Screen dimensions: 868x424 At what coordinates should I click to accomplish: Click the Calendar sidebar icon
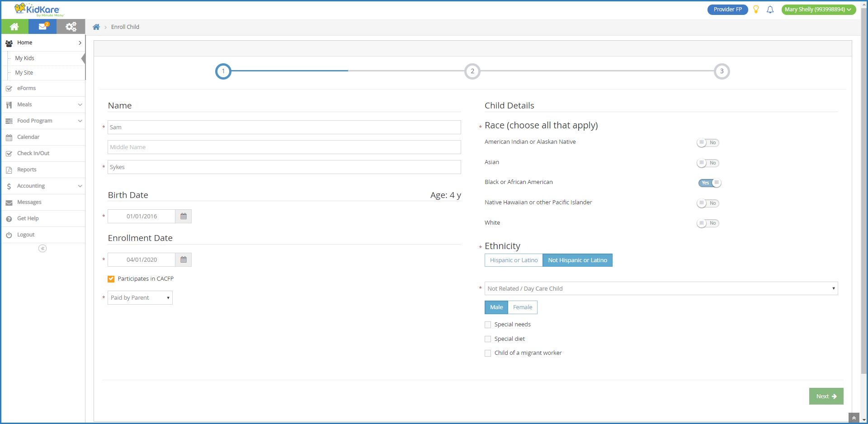coord(9,137)
